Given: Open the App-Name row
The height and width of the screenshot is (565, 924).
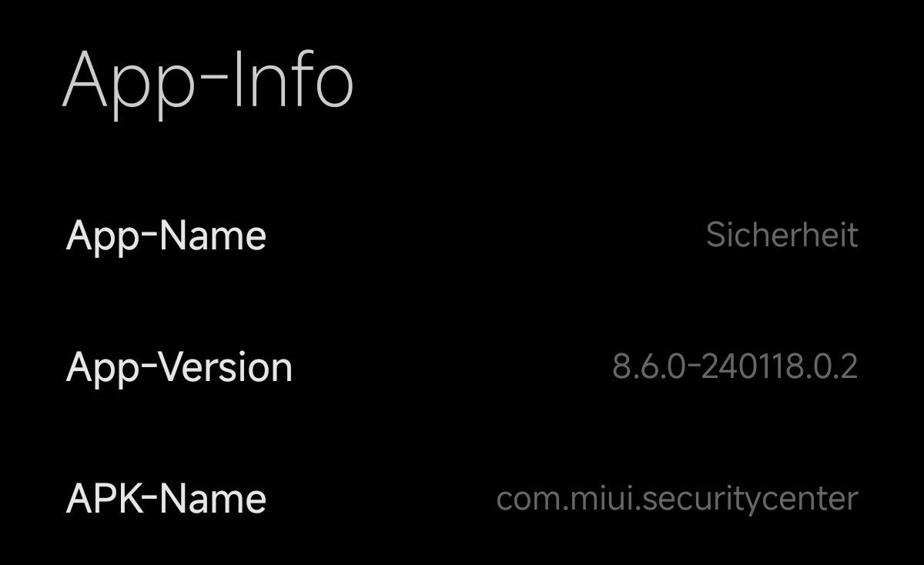Looking at the screenshot, I should tap(462, 236).
